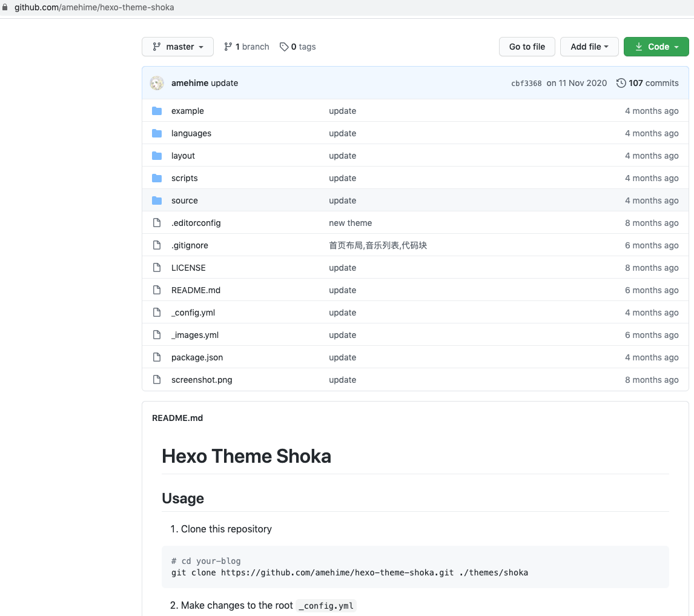The width and height of the screenshot is (694, 616).
Task: Click the layout folder icon
Action: (157, 156)
